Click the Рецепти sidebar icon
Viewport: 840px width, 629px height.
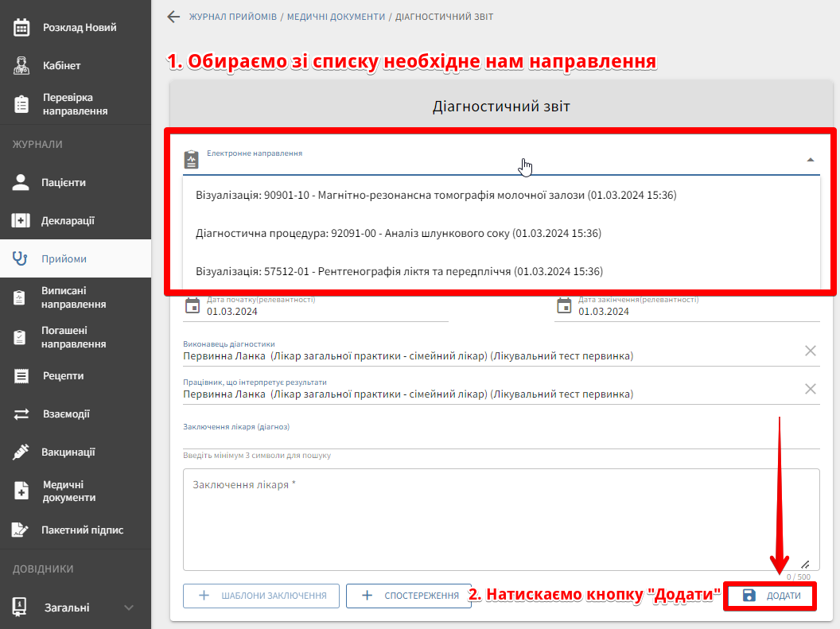[21, 376]
